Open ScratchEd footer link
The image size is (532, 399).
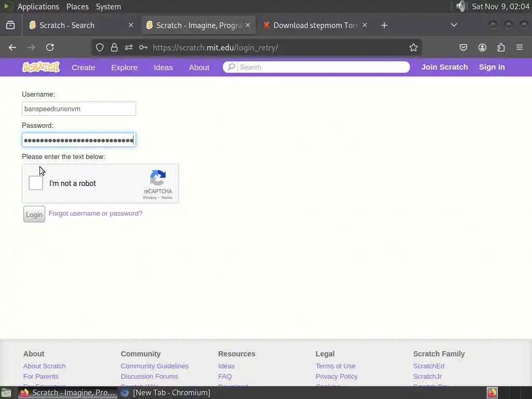pyautogui.click(x=429, y=366)
